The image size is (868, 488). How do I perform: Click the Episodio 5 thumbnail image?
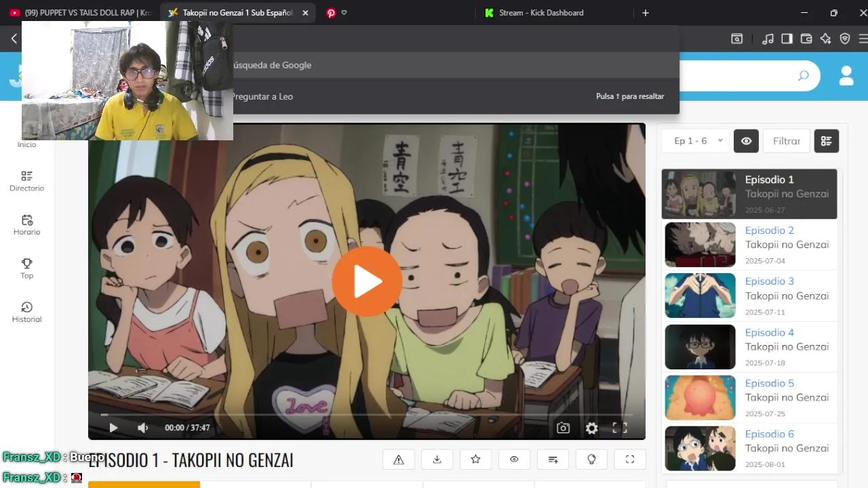pyautogui.click(x=700, y=397)
